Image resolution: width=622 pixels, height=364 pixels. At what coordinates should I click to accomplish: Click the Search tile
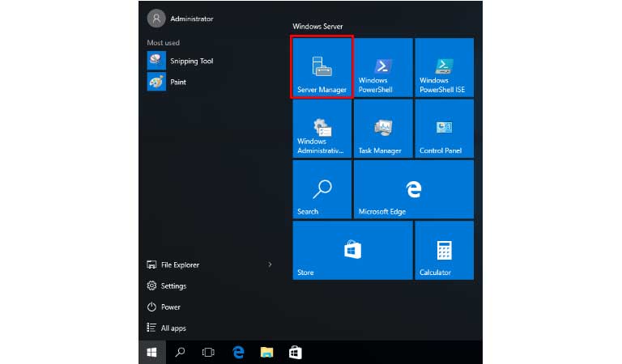(x=322, y=189)
